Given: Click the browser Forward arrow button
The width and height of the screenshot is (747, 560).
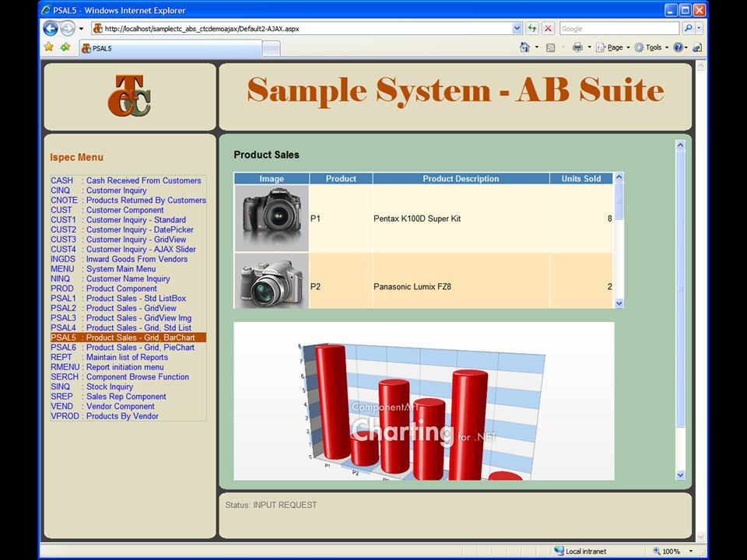Looking at the screenshot, I should [68, 29].
